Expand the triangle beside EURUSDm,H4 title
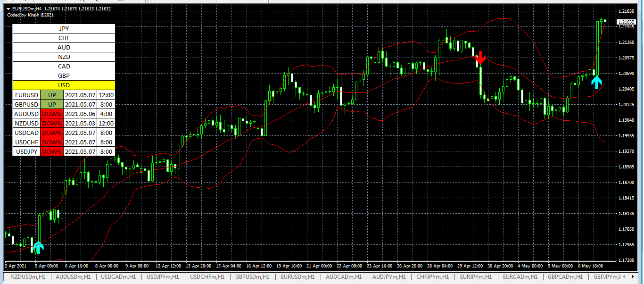 tap(8, 9)
